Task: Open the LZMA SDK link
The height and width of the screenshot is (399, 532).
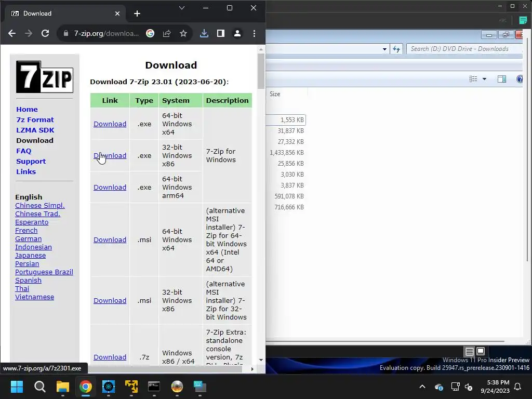Action: 35,130
